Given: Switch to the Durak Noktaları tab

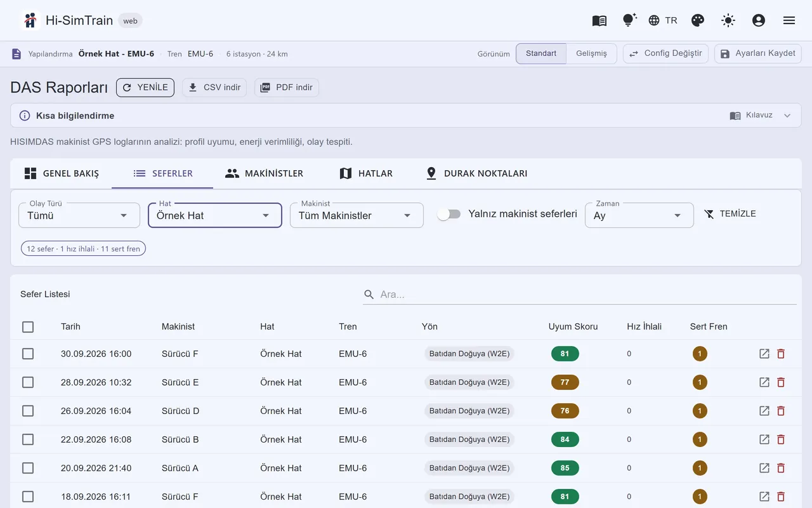Looking at the screenshot, I should pyautogui.click(x=476, y=173).
